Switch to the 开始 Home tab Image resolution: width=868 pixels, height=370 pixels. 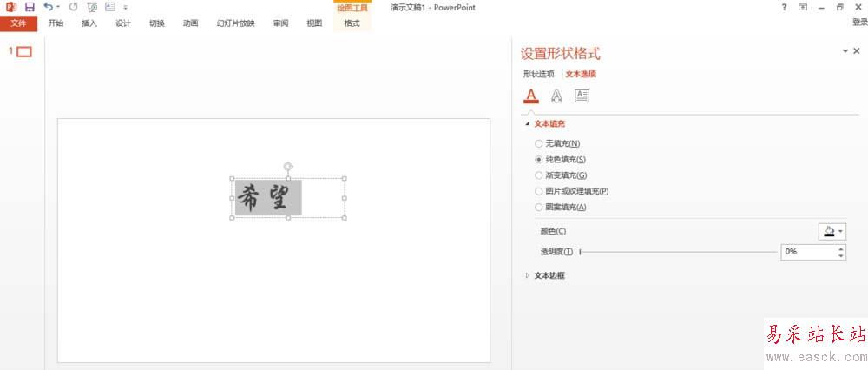(x=56, y=23)
